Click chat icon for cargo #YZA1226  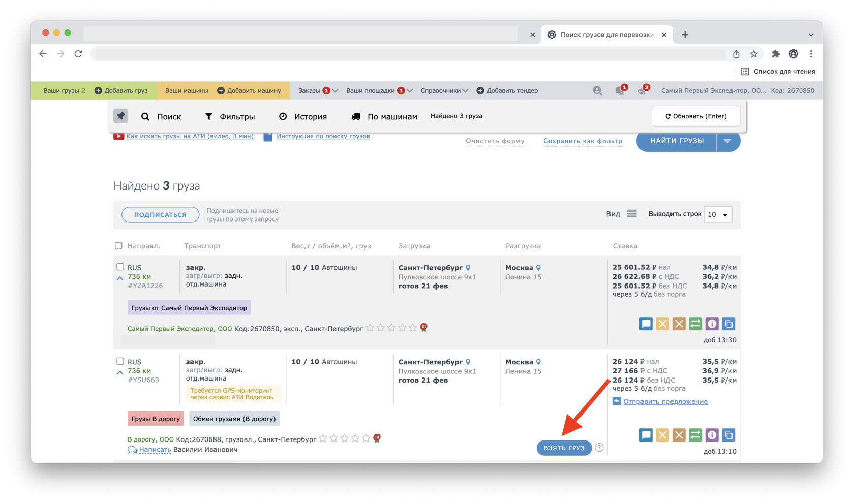(646, 324)
